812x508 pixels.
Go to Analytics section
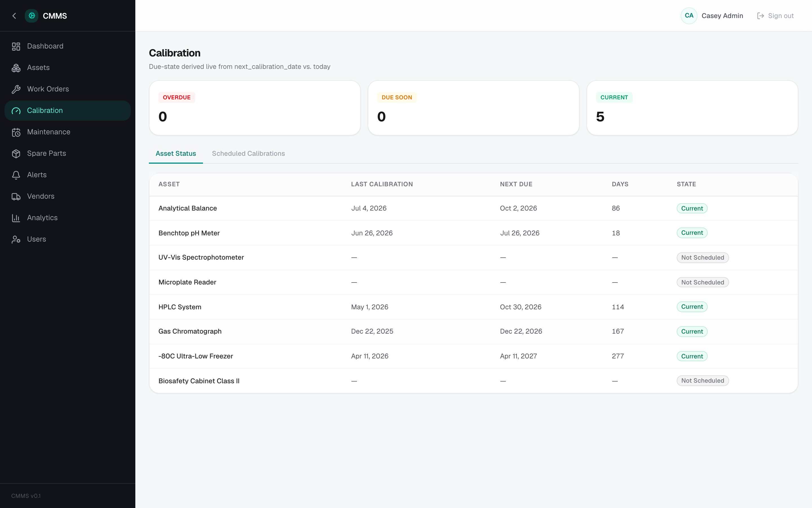(x=67, y=218)
